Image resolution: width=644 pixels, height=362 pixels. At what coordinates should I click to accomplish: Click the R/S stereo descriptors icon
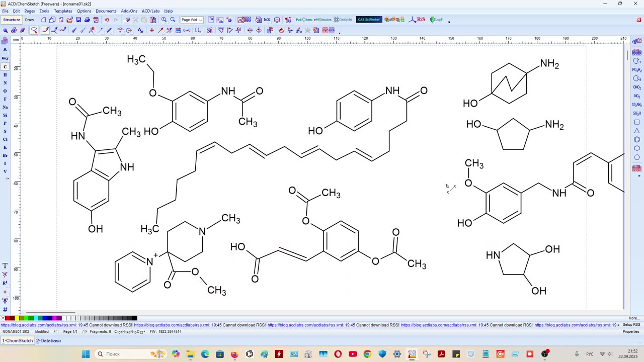[418, 20]
